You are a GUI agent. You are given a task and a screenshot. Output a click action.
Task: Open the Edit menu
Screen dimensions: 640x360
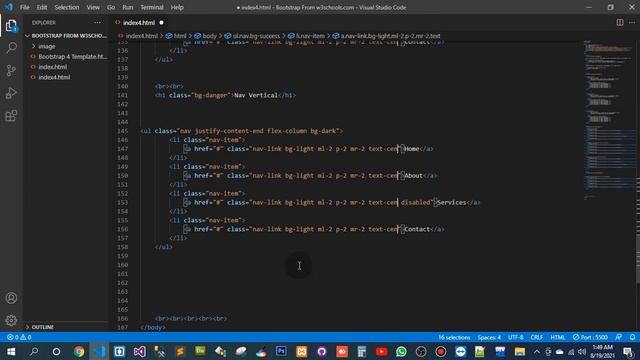point(42,7)
